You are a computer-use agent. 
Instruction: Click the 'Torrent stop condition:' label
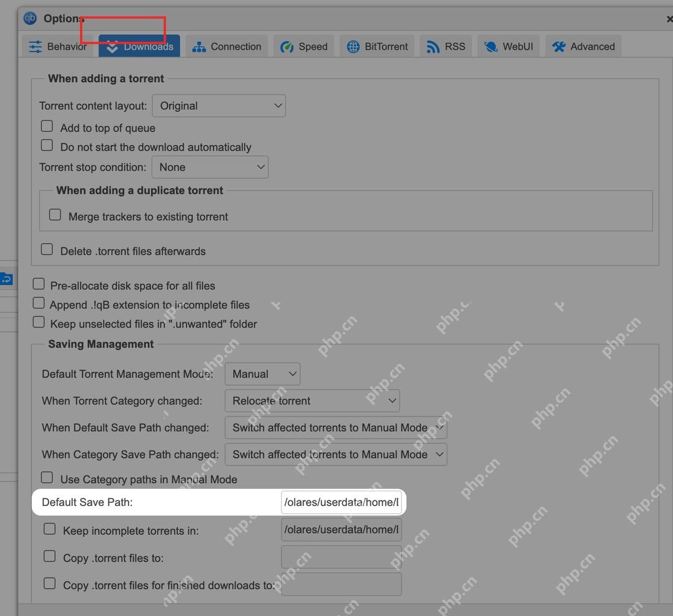pyautogui.click(x=93, y=167)
